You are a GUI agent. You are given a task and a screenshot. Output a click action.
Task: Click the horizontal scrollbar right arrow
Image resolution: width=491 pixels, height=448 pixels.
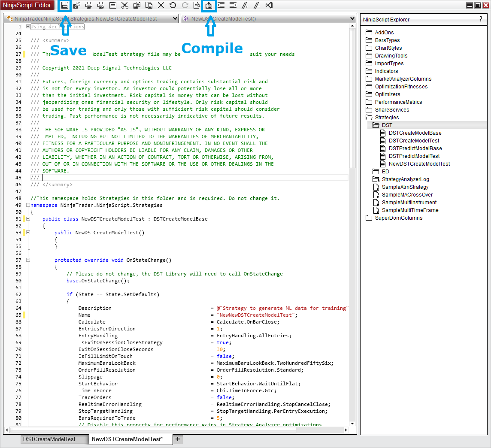pos(346,430)
